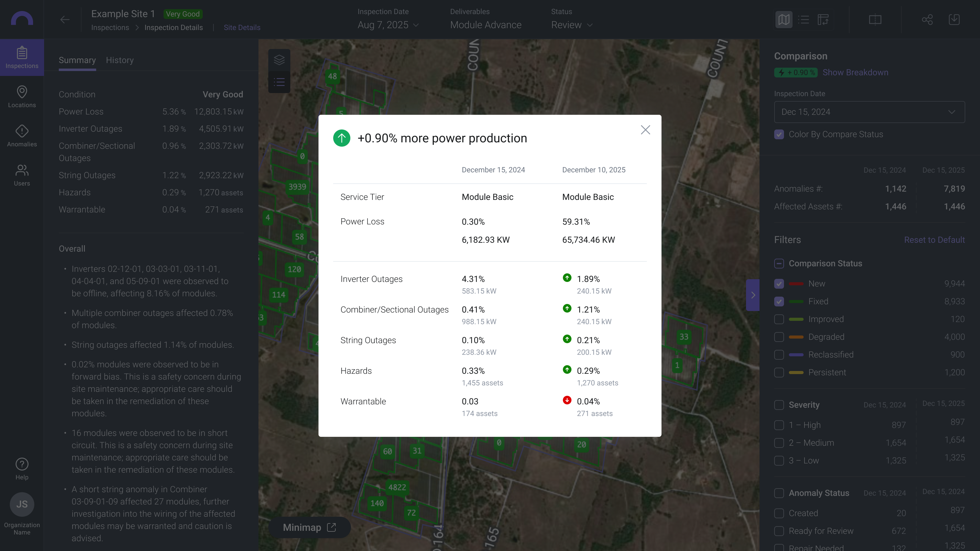This screenshot has width=980, height=551.
Task: Open the Site Details link
Action: coord(242,27)
